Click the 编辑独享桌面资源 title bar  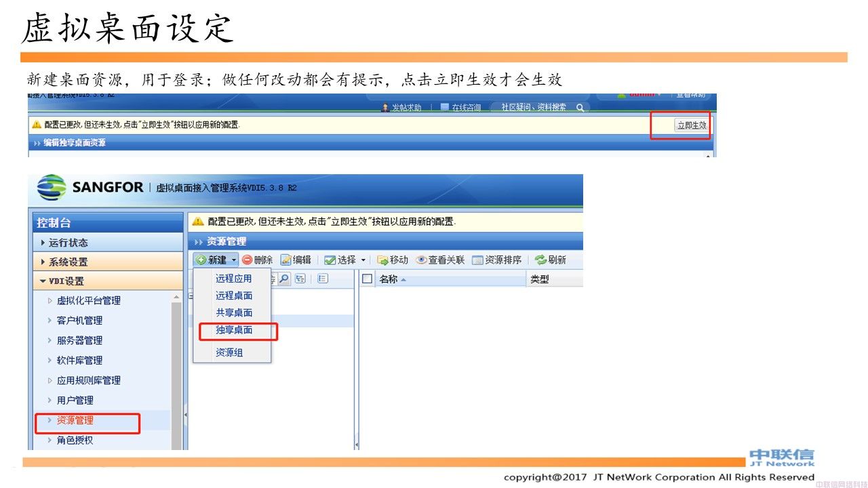tap(369, 143)
